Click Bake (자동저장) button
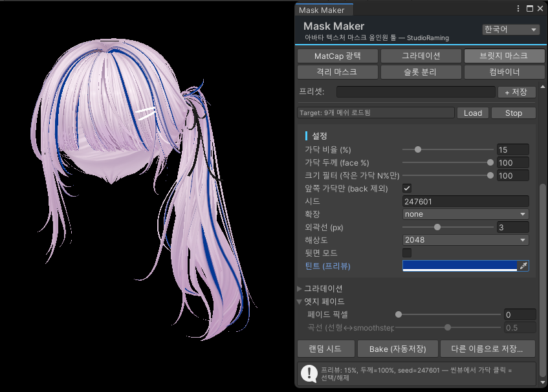This screenshot has height=392, width=548. pos(398,349)
